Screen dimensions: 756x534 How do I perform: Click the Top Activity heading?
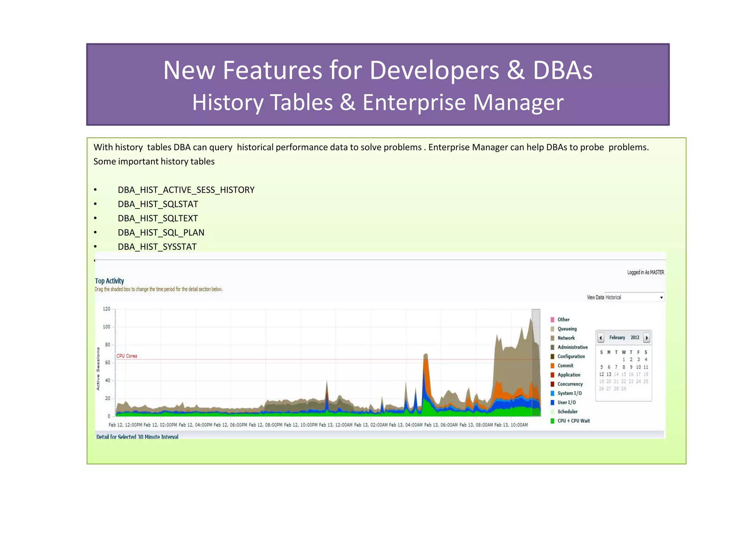pos(109,281)
